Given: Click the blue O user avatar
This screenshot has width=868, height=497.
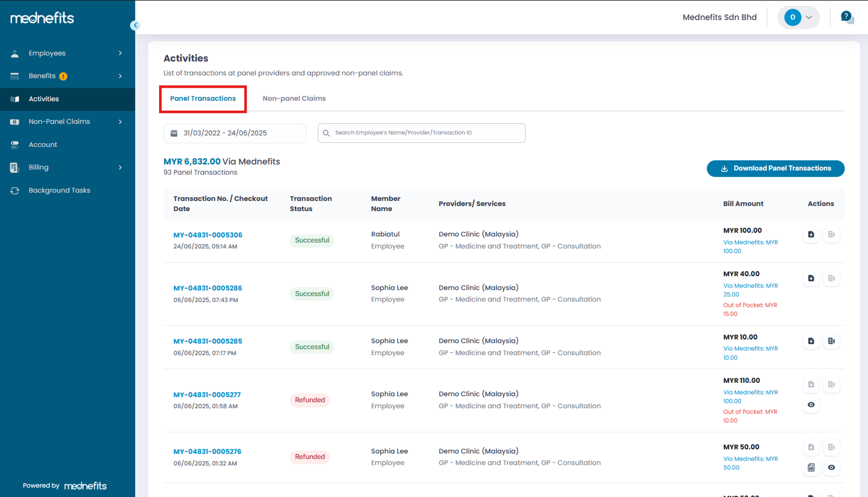Looking at the screenshot, I should tap(792, 17).
